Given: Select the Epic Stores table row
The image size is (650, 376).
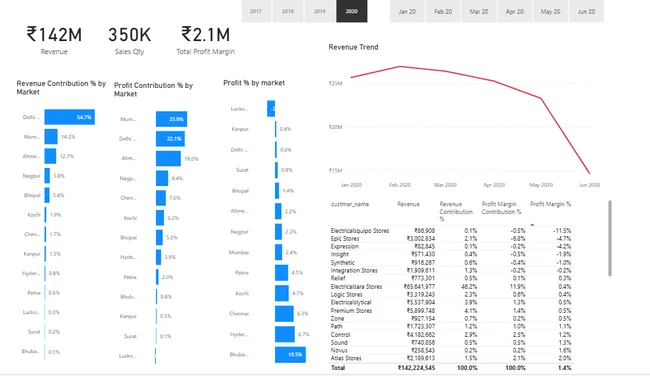Looking at the screenshot, I should click(451, 238).
